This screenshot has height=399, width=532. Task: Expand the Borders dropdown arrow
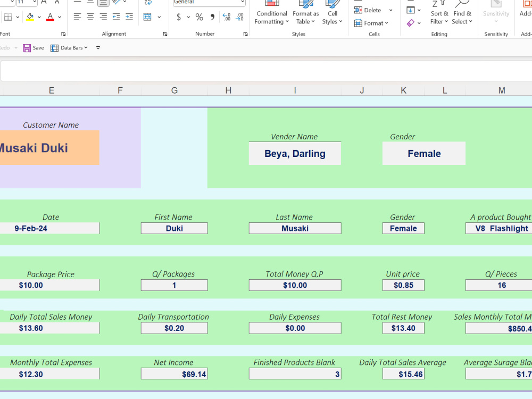tap(18, 16)
